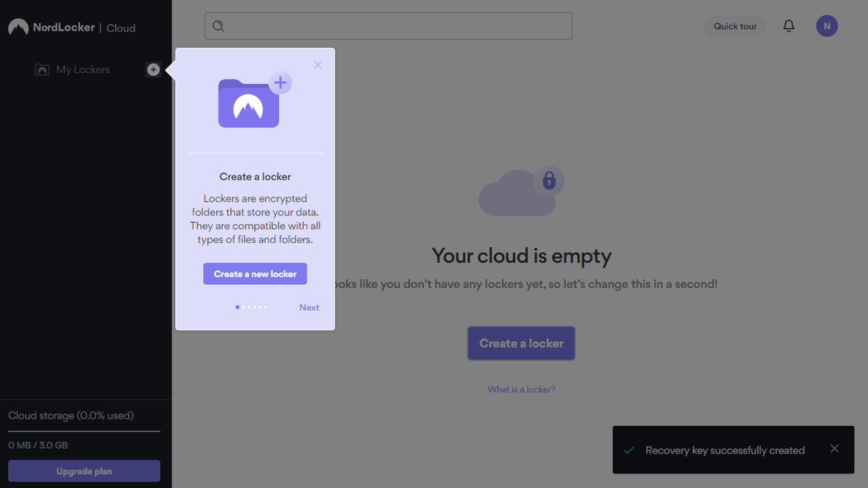868x488 pixels.
Task: Open What is a locker? link
Action: [521, 389]
